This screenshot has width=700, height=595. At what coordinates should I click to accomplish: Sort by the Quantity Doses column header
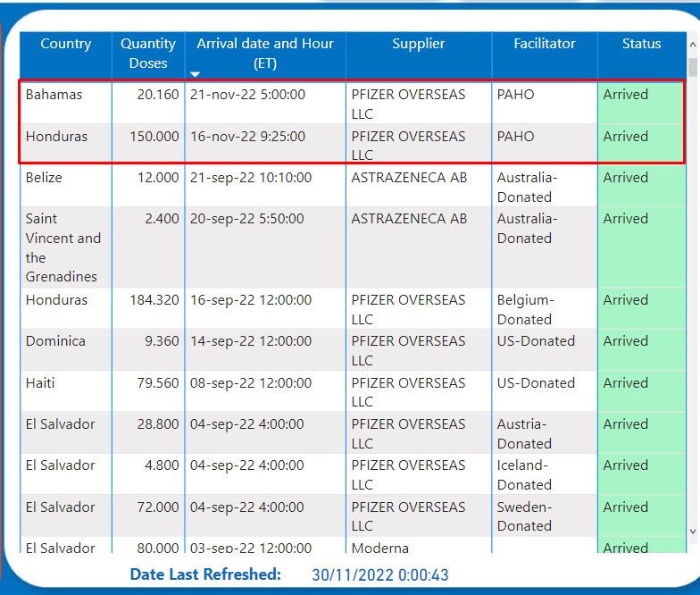[148, 53]
